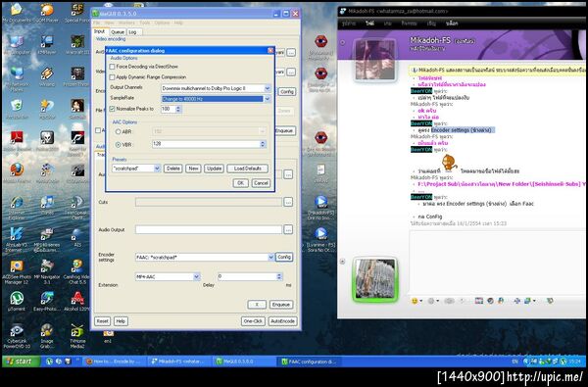The width and height of the screenshot is (588, 387).
Task: Click the New preset button
Action: pos(193,169)
